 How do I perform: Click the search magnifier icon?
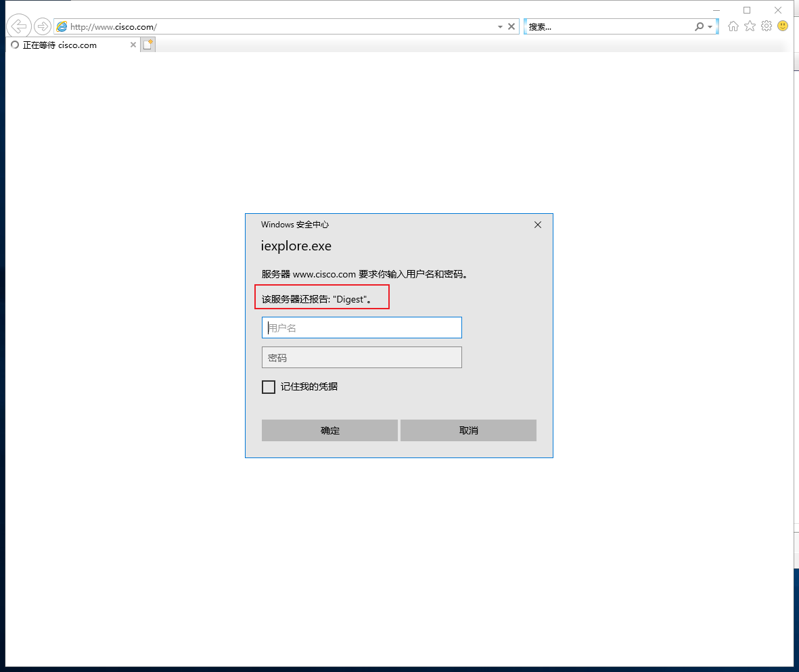tap(699, 26)
